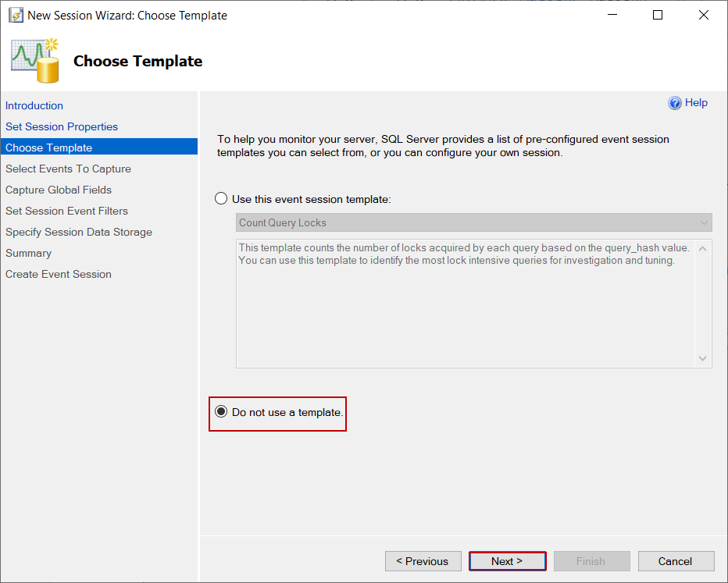Click the Specify Session Data Storage step

coord(79,232)
